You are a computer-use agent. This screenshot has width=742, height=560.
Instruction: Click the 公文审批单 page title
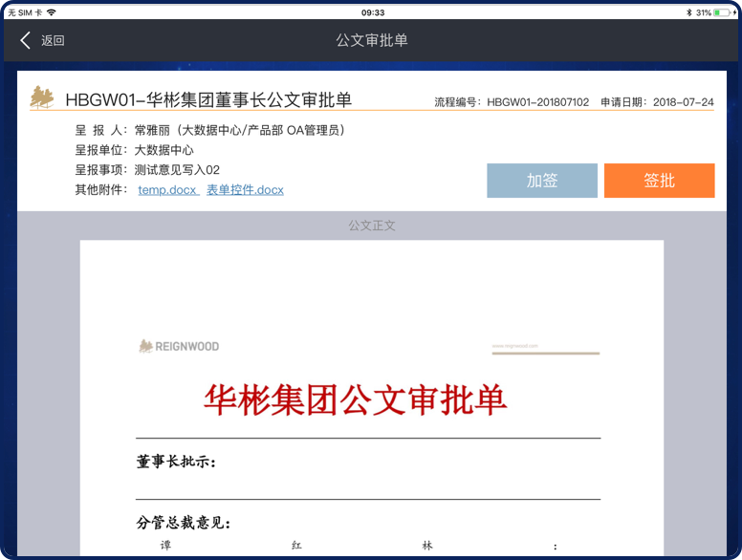[x=372, y=40]
